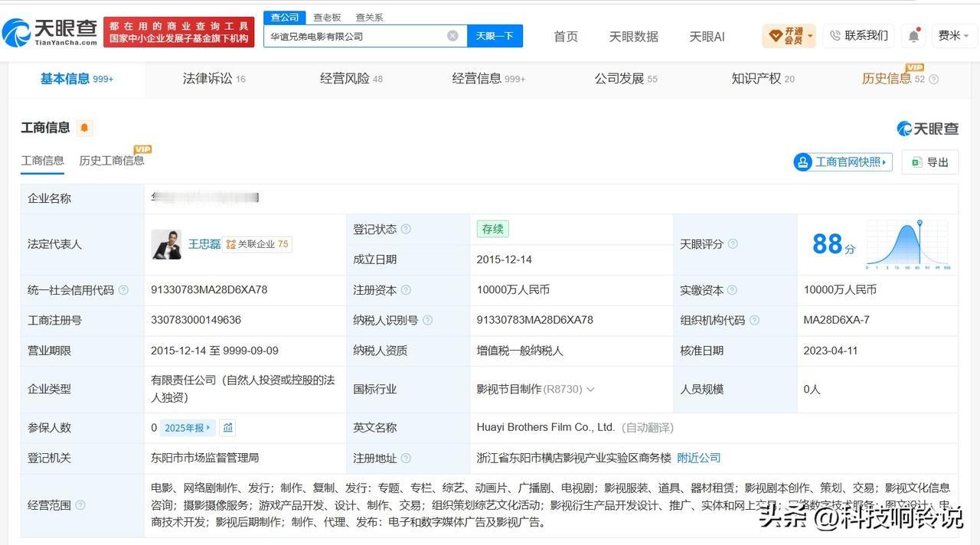
Task: Click the help icon next to 注册资本
Action: 406,290
